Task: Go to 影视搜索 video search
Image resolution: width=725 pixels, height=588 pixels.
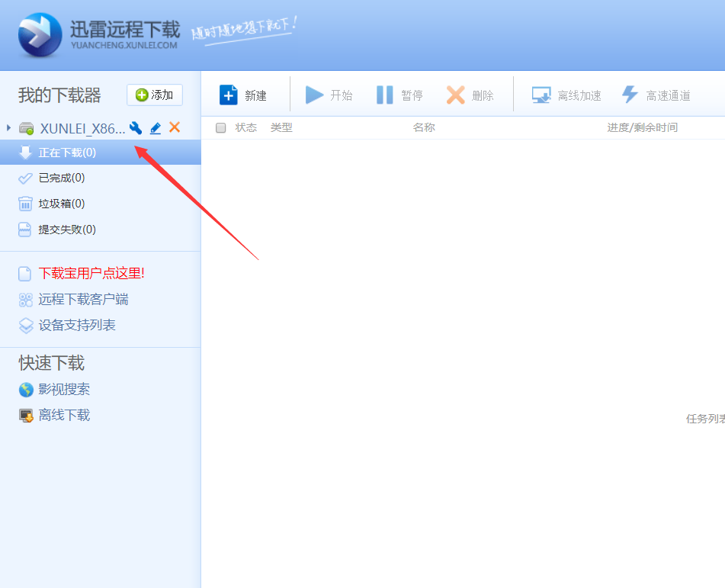Action: point(64,389)
